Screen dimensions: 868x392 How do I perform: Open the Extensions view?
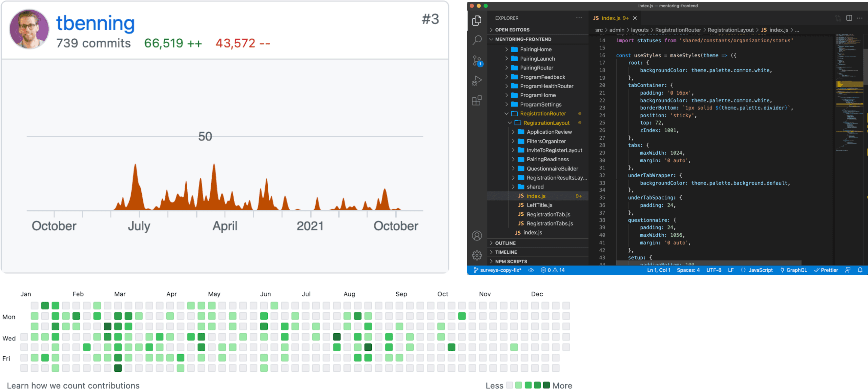tap(477, 100)
